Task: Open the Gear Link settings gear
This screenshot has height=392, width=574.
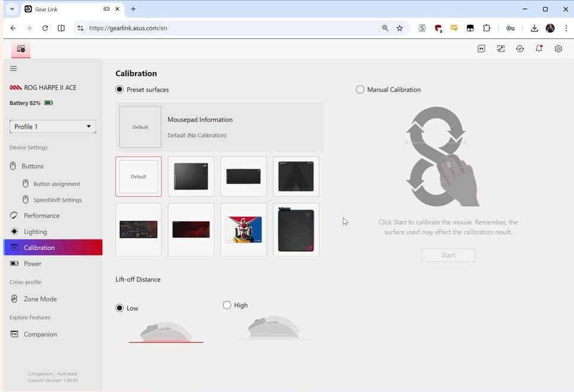Action: tap(558, 48)
